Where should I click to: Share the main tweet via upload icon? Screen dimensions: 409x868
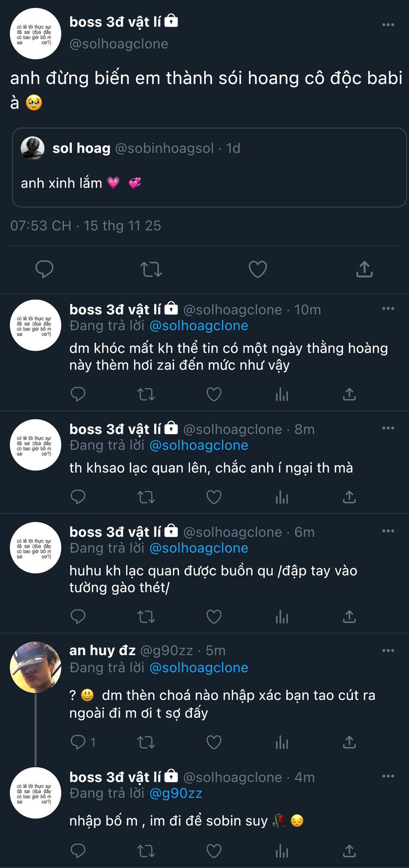click(x=364, y=269)
